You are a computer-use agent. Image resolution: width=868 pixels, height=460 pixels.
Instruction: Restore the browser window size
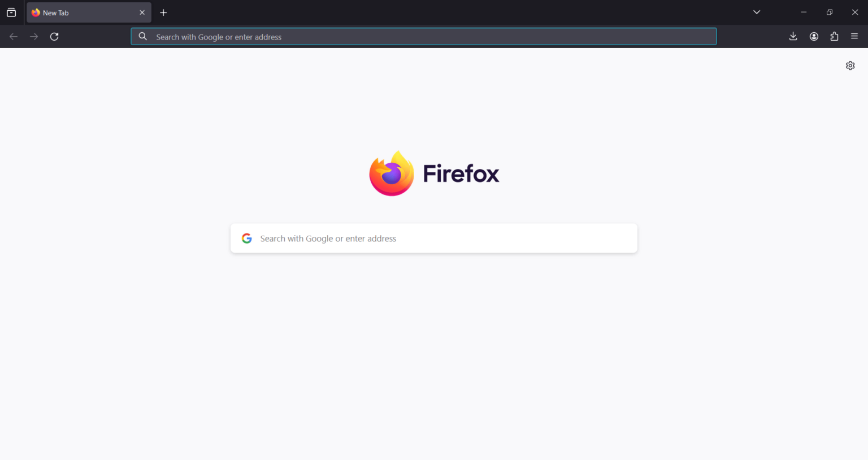pyautogui.click(x=829, y=12)
